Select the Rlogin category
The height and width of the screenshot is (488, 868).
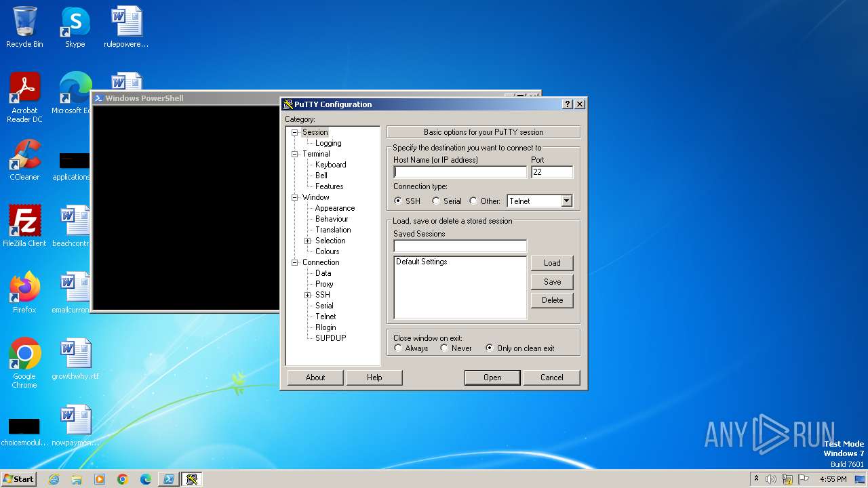coord(327,327)
